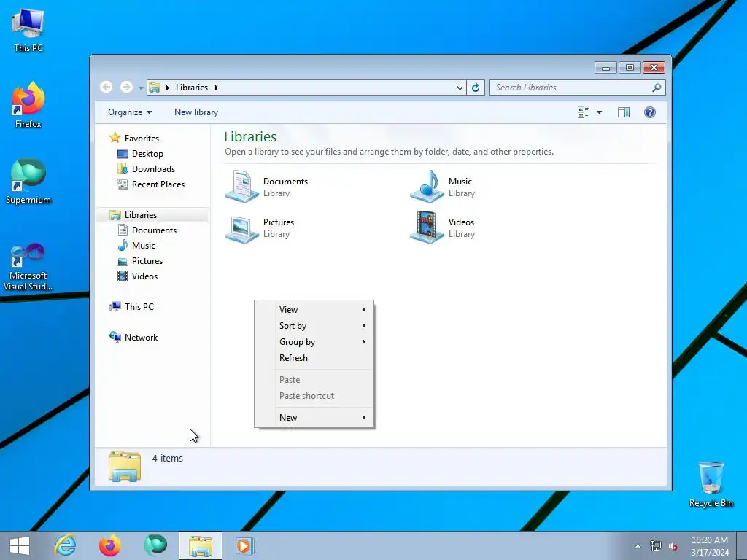Click the taskbar clock and date
The image size is (747, 560).
pyautogui.click(x=710, y=546)
